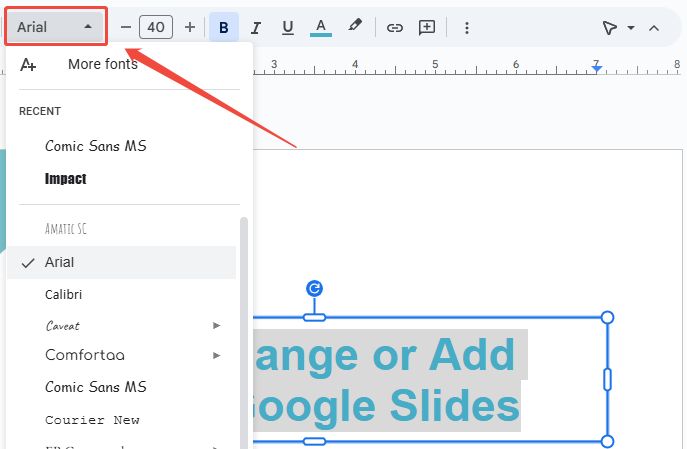Select the pointer mode cursor icon
Viewport: 687px width, 449px height.
(x=609, y=28)
